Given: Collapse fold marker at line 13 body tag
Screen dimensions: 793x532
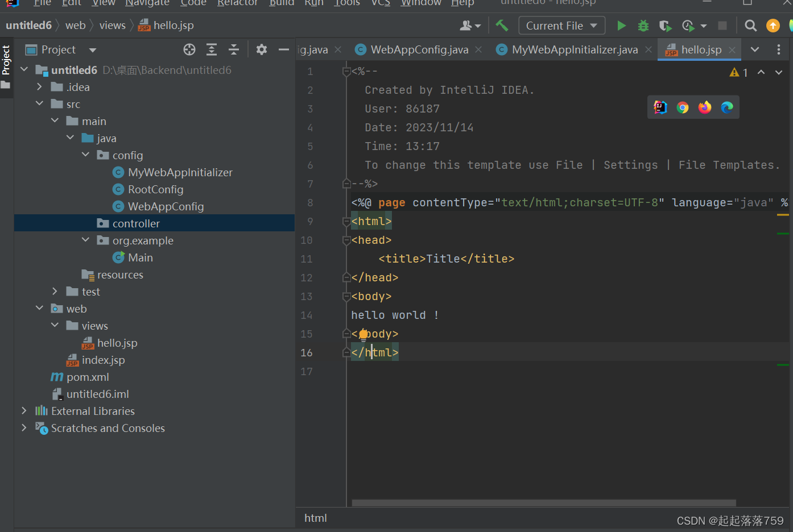Looking at the screenshot, I should 346,296.
